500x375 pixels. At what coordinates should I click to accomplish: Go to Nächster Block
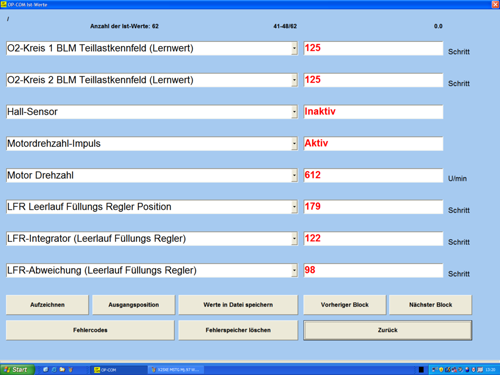click(431, 305)
